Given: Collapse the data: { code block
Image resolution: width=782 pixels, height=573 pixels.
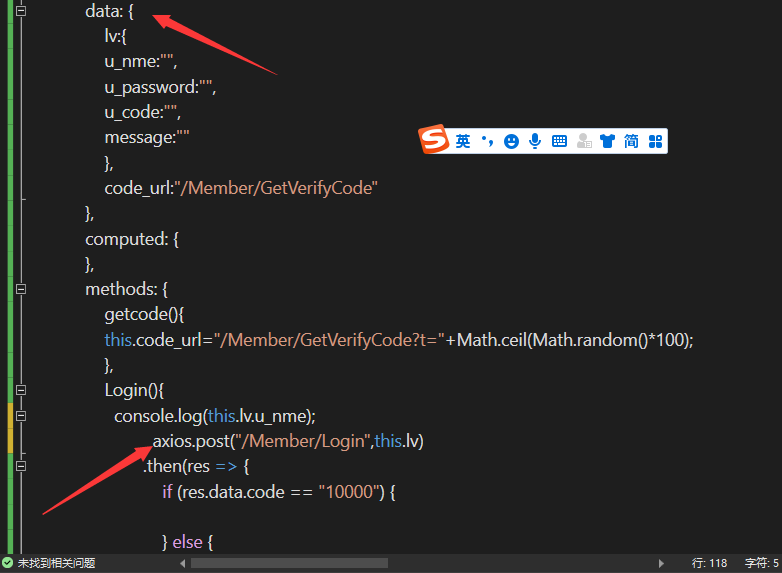Looking at the screenshot, I should point(21,12).
